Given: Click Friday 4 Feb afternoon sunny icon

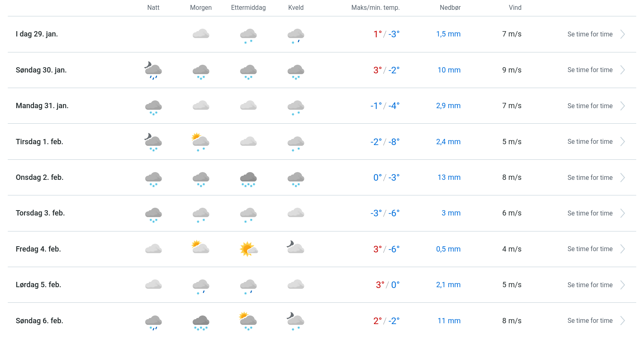Looking at the screenshot, I should pyautogui.click(x=248, y=249).
